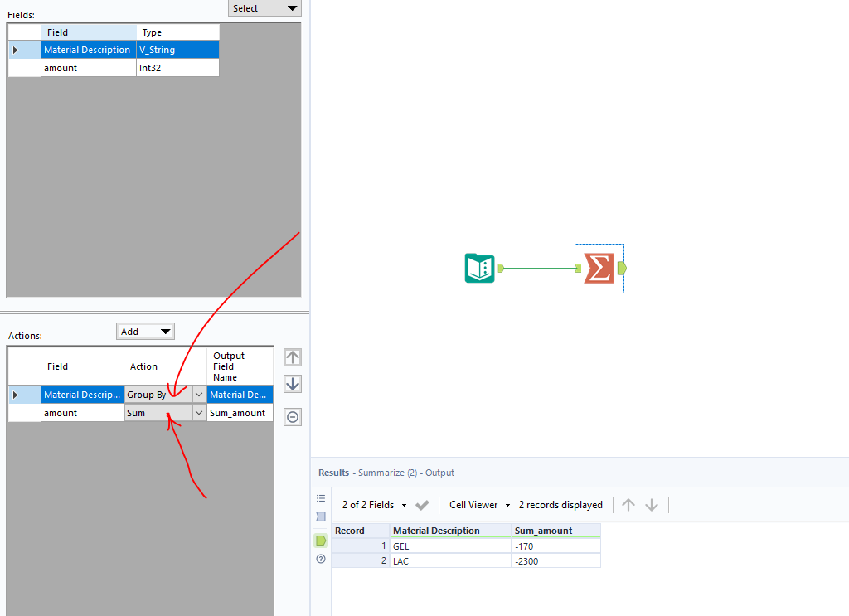This screenshot has height=616, width=849.
Task: Open the Select dropdown above Fields
Action: pos(264,8)
